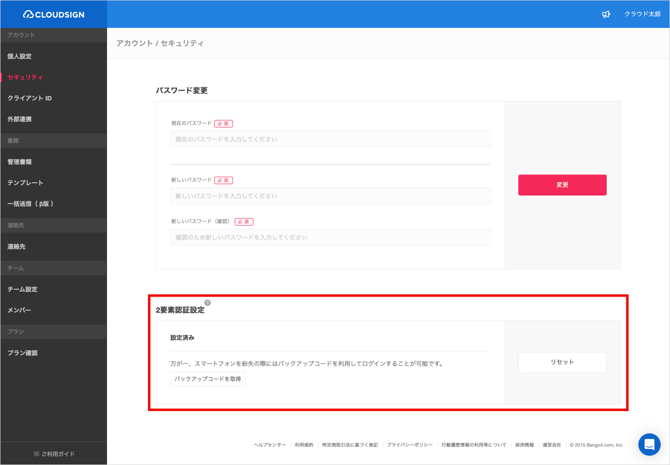Open the chat support bubble
Image resolution: width=670 pixels, height=465 pixels.
click(x=649, y=444)
